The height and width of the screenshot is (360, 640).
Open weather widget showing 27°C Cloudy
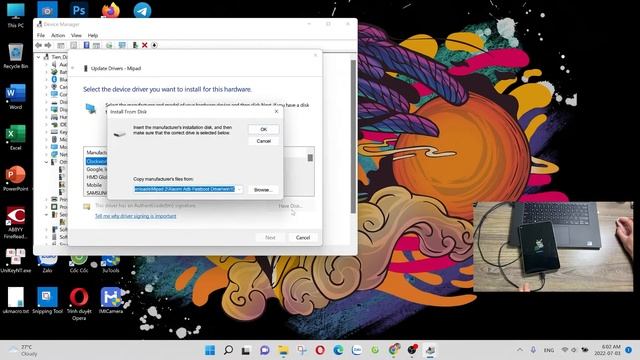click(24, 350)
